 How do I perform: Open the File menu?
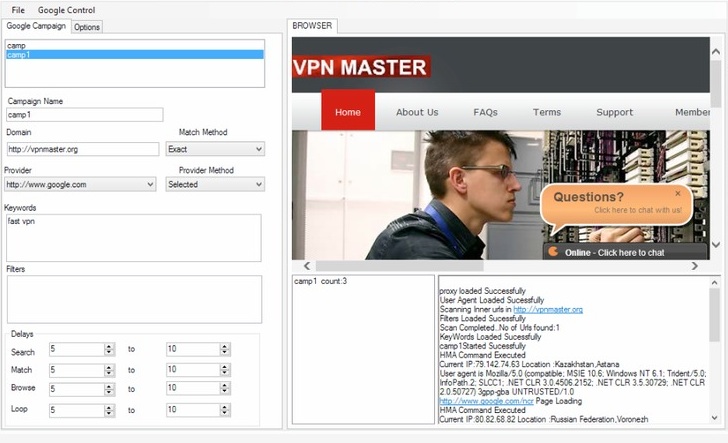point(18,10)
